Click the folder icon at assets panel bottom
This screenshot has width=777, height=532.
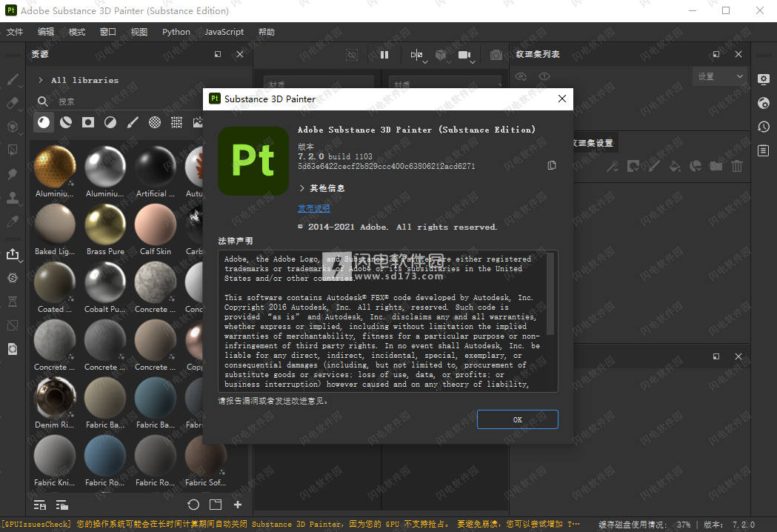pyautogui.click(x=216, y=505)
